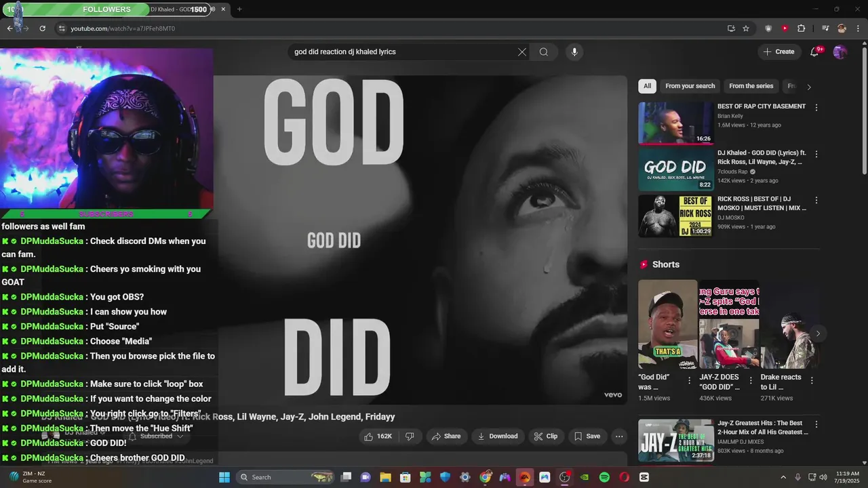Click the browser address bar URL
This screenshot has width=868, height=488.
[123, 28]
